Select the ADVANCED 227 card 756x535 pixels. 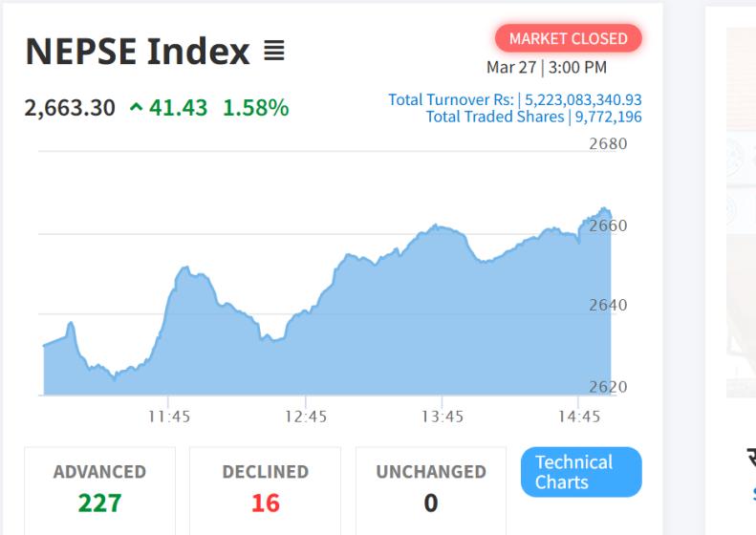pyautogui.click(x=99, y=488)
